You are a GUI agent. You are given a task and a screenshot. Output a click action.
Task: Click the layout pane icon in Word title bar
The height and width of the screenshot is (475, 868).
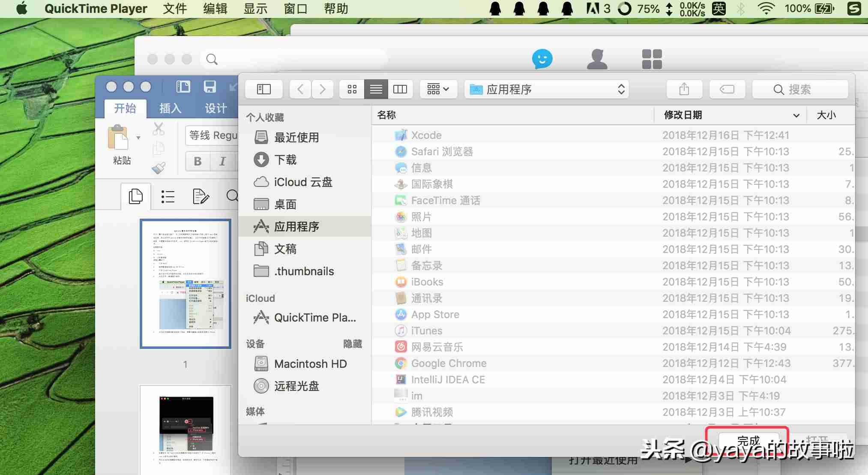(x=183, y=87)
